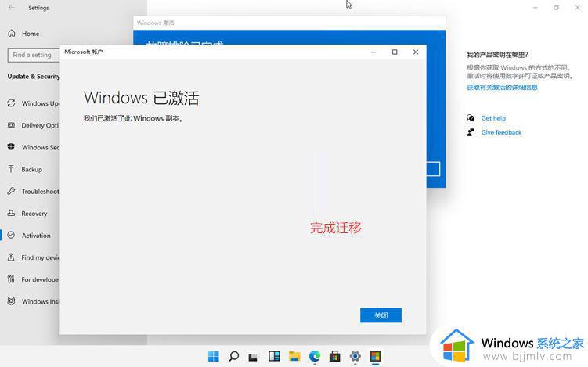Select the Windows 激活 window title bar
This screenshot has width=588, height=367.
tap(289, 23)
